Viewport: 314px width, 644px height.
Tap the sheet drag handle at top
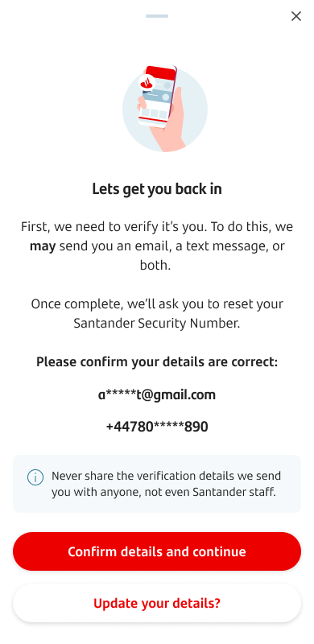(157, 16)
